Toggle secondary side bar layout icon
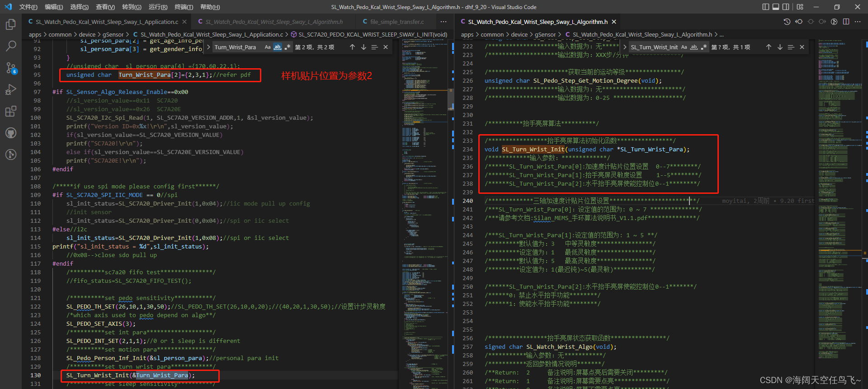 (x=786, y=7)
